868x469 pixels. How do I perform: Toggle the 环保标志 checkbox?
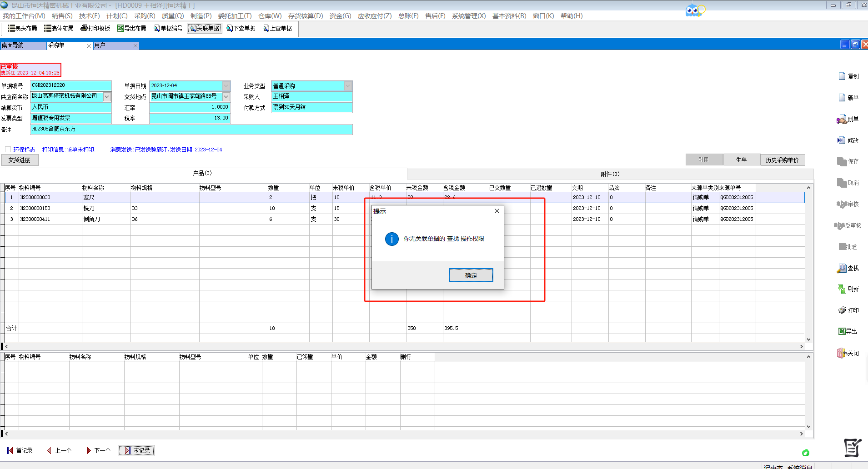8,150
